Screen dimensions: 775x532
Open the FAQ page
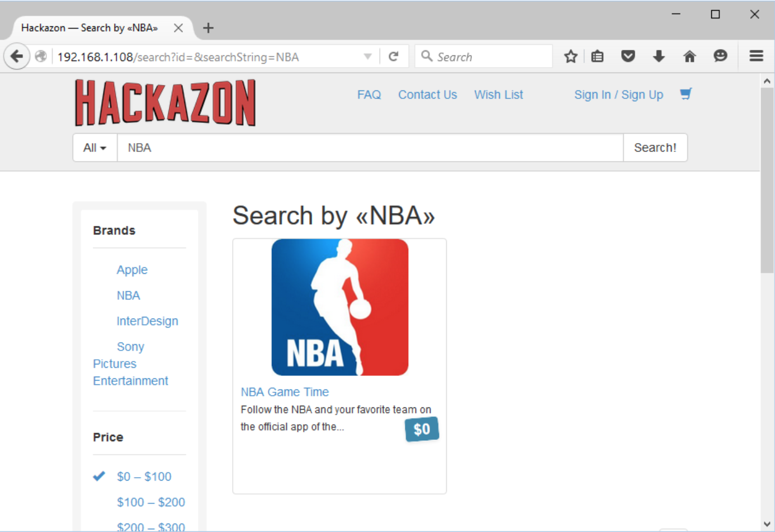click(369, 95)
